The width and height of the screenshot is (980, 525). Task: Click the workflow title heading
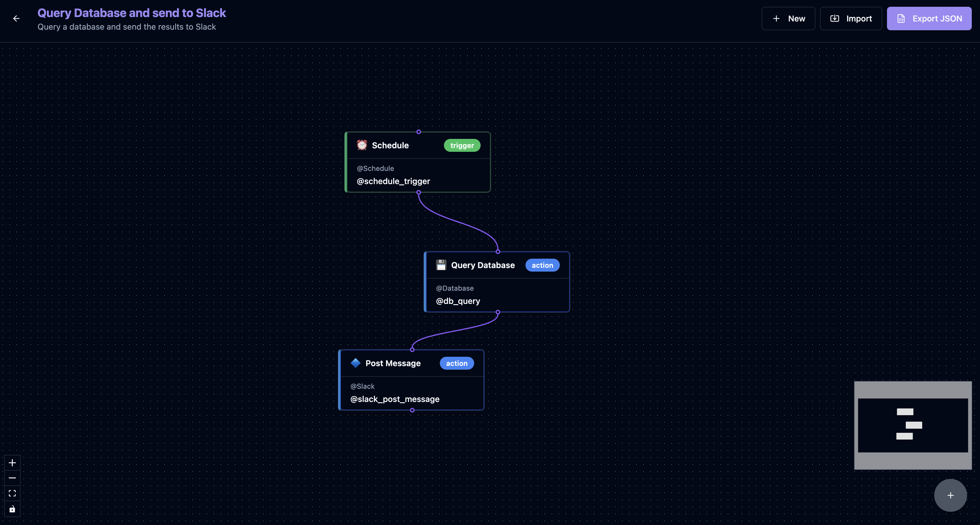[x=132, y=13]
